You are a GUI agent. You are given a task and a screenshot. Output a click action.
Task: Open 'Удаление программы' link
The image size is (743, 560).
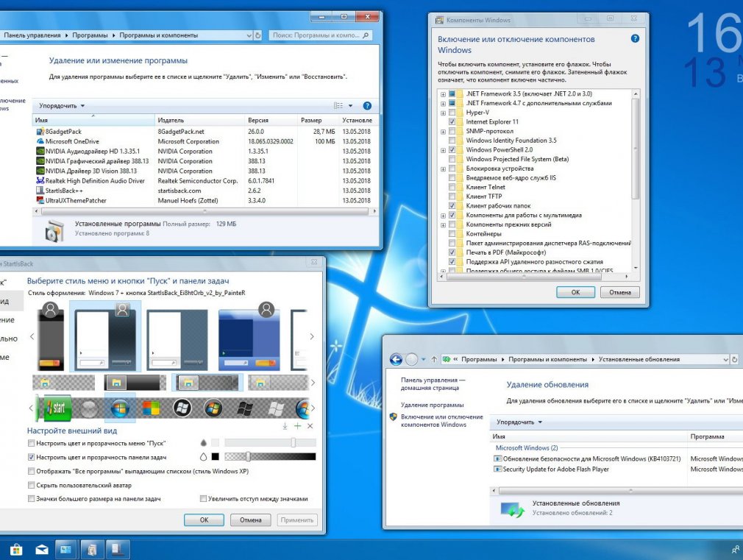(x=432, y=405)
